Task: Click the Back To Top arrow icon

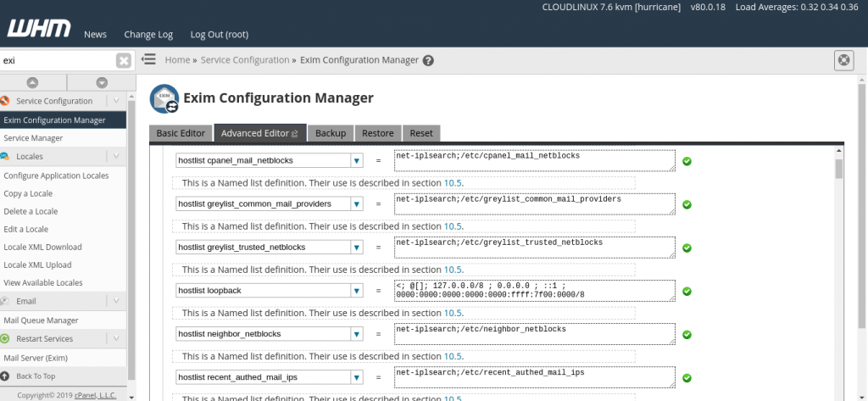Action: pos(5,376)
